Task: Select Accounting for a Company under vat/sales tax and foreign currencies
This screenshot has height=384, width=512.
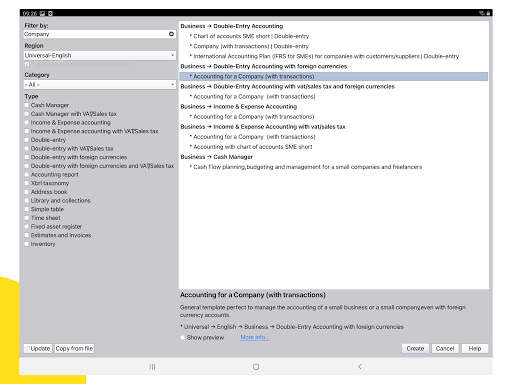Action: [x=254, y=97]
